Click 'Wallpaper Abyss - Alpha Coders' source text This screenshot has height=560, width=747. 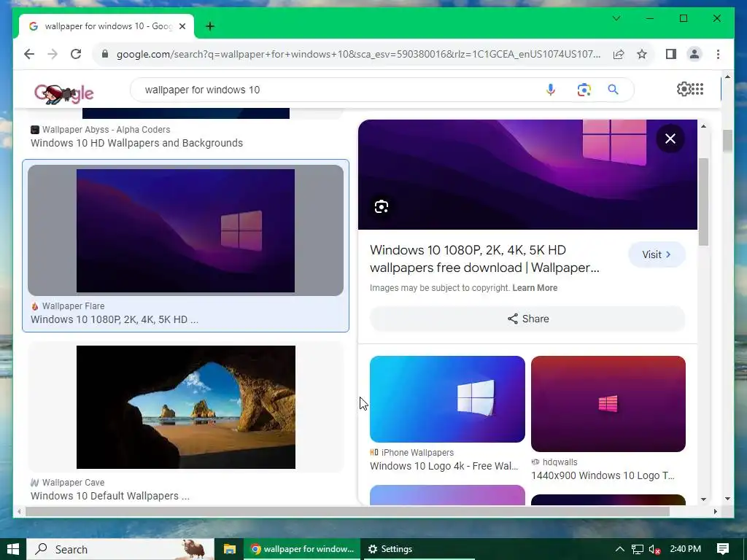(106, 130)
